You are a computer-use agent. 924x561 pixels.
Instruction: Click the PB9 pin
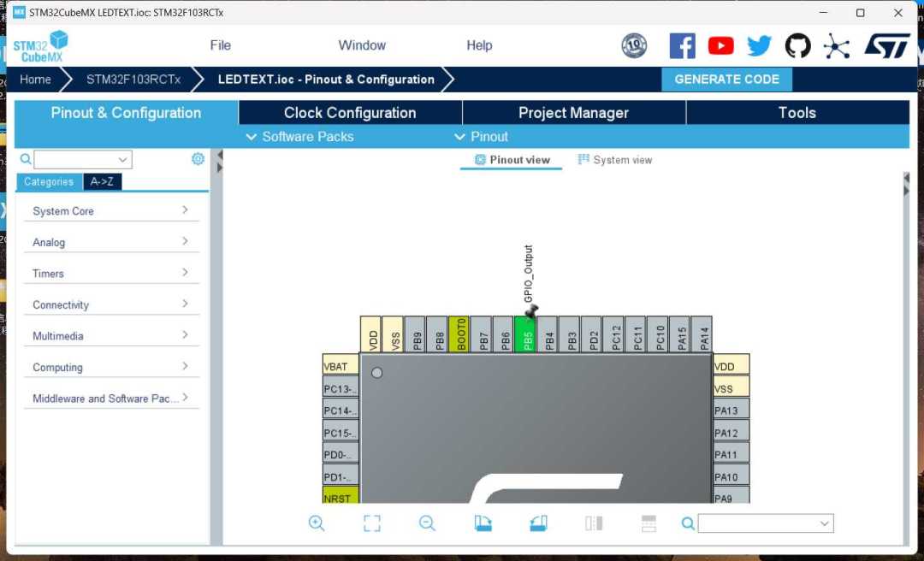pos(415,334)
